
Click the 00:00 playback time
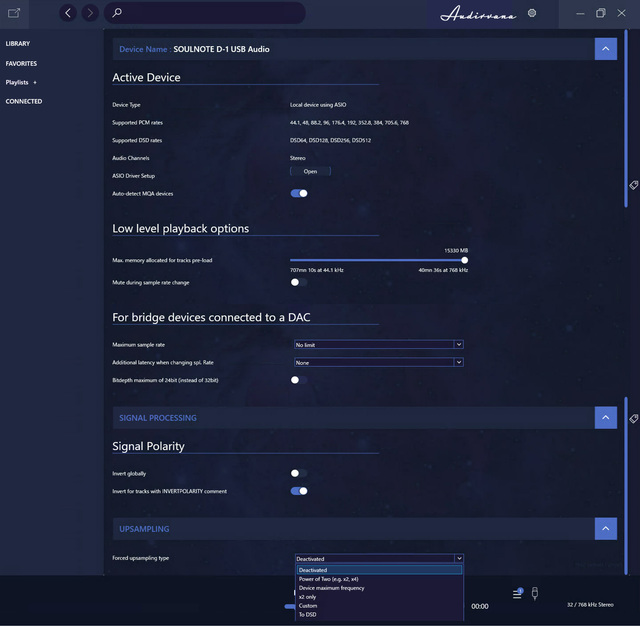480,606
